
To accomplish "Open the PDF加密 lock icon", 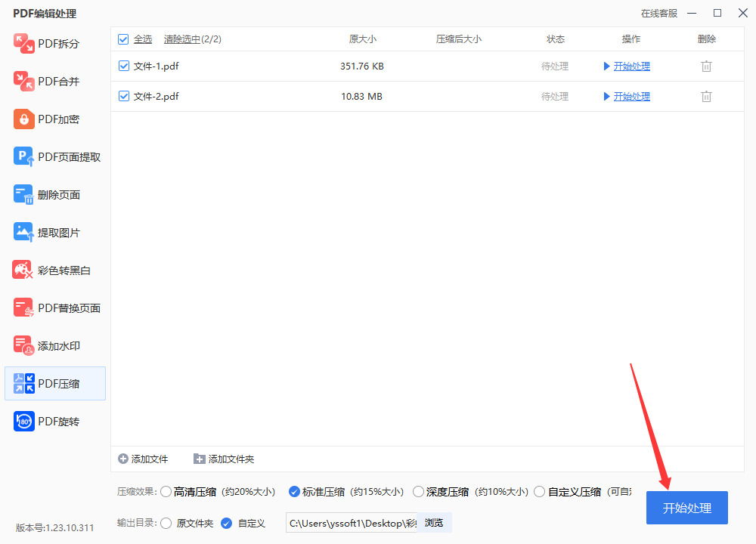I will tap(23, 119).
